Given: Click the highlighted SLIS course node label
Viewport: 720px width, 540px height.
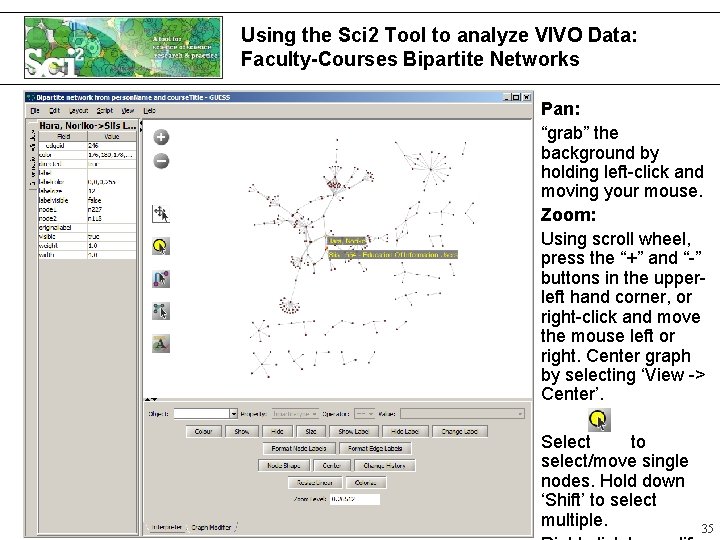Looking at the screenshot, I should (x=393, y=254).
